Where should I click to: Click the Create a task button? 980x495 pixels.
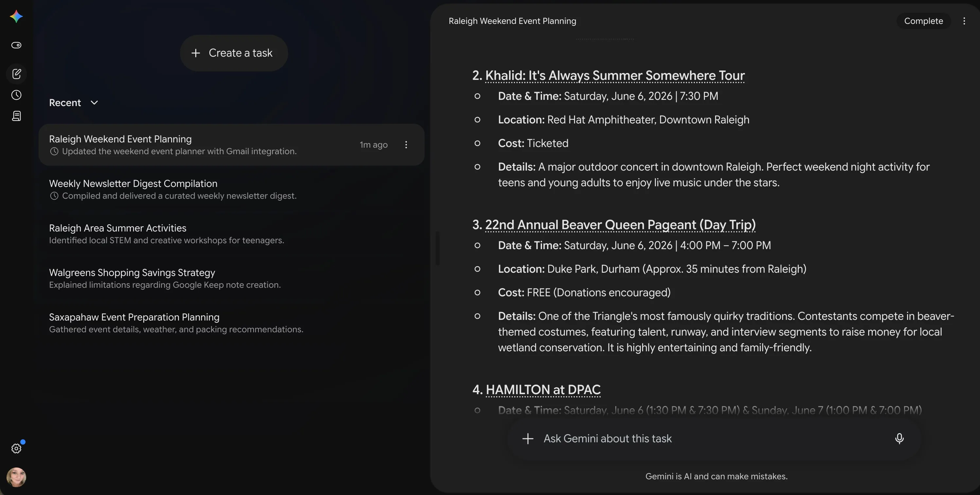point(234,53)
